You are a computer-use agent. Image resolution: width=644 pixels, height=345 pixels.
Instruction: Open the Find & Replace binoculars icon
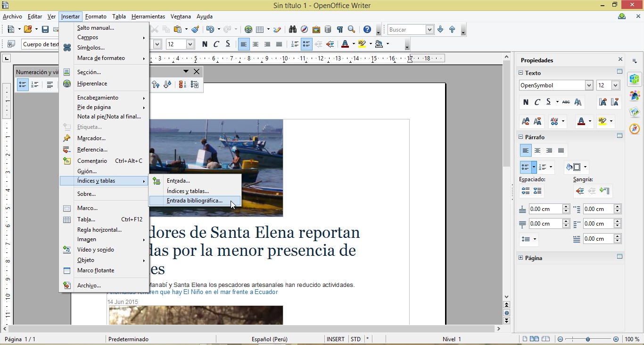click(293, 29)
